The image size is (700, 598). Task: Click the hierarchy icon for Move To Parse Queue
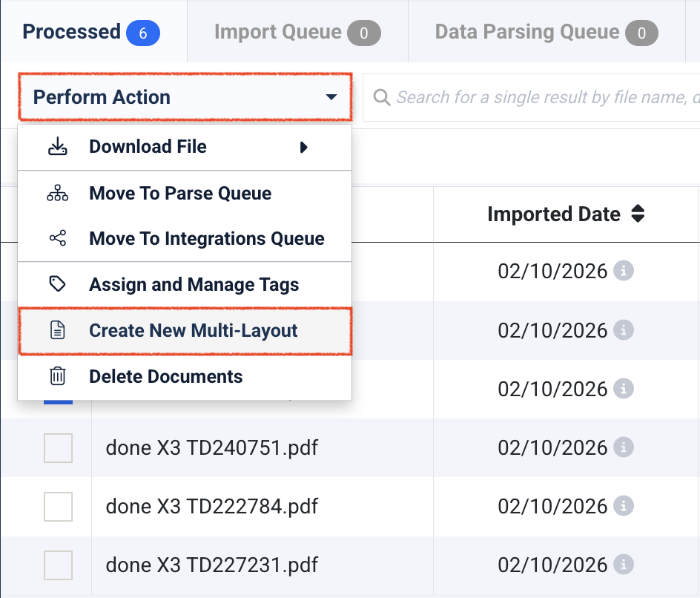pyautogui.click(x=58, y=194)
